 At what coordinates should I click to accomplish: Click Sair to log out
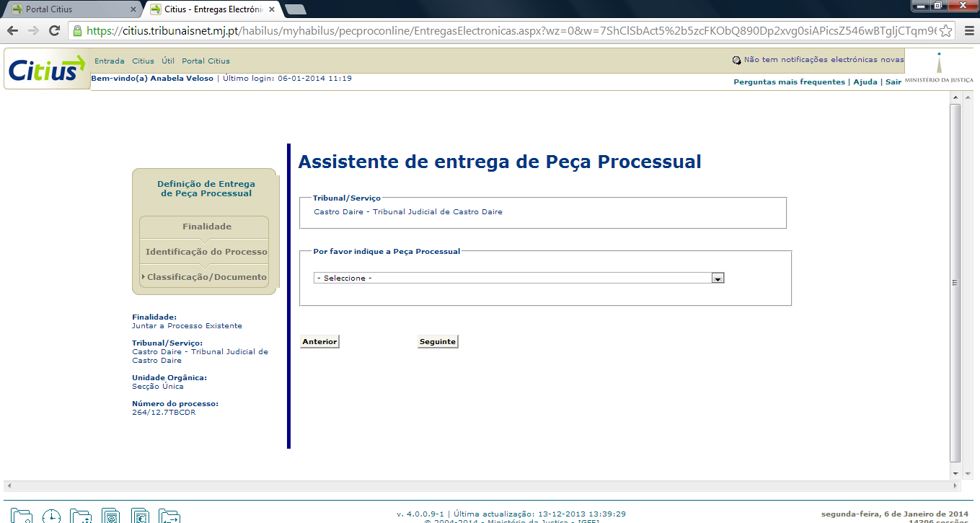pyautogui.click(x=893, y=82)
